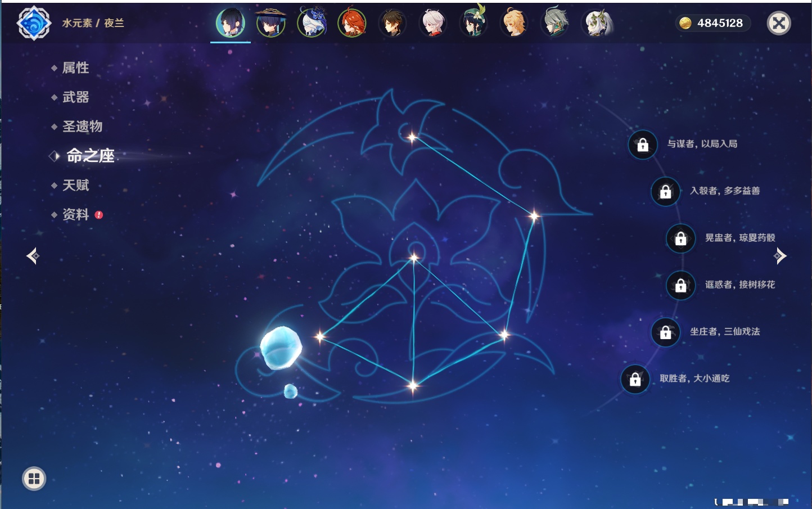
Task: Open constellation label 与谋者，以局入局
Action: click(x=702, y=144)
